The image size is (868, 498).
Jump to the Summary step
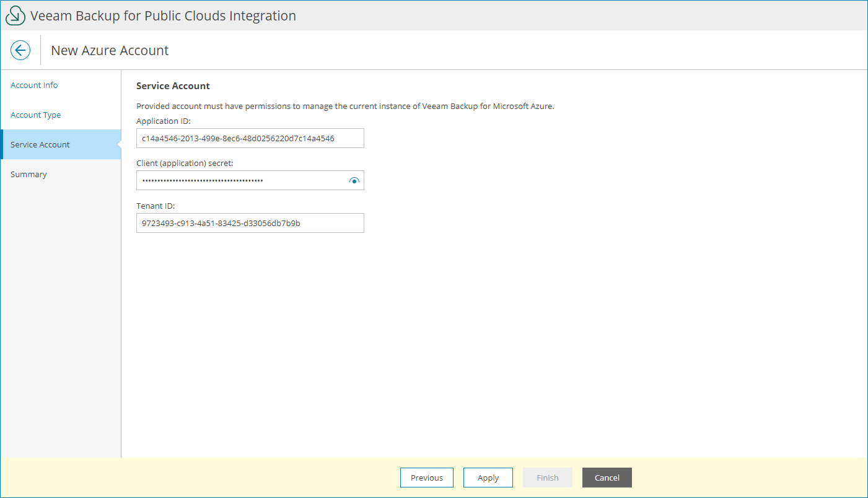[x=28, y=175]
